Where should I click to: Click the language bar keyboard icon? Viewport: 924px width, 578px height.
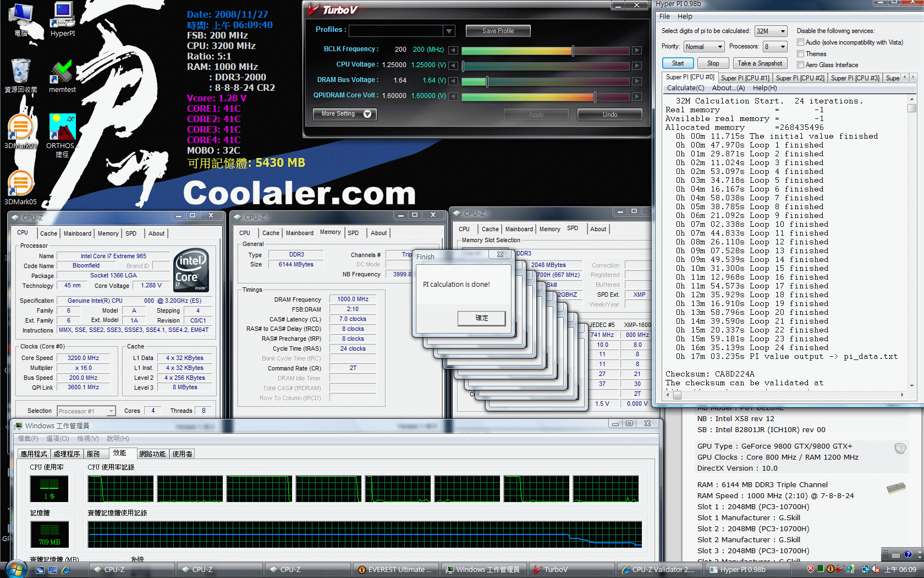(x=896, y=555)
